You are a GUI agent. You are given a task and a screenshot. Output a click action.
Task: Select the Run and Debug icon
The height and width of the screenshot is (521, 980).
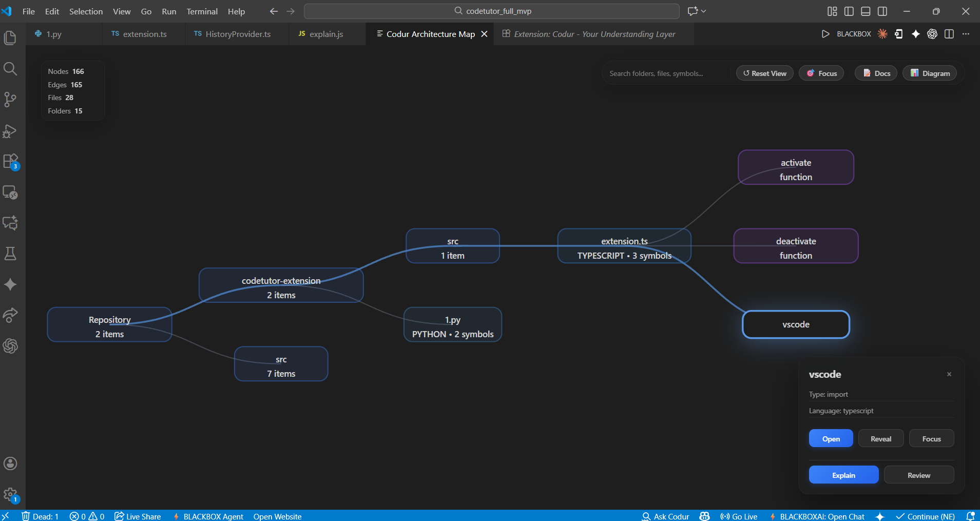coord(10,131)
